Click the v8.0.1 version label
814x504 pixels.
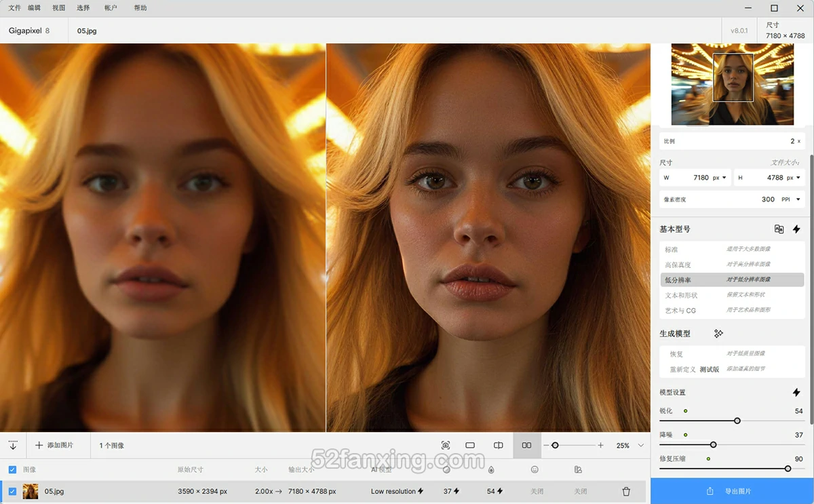739,31
